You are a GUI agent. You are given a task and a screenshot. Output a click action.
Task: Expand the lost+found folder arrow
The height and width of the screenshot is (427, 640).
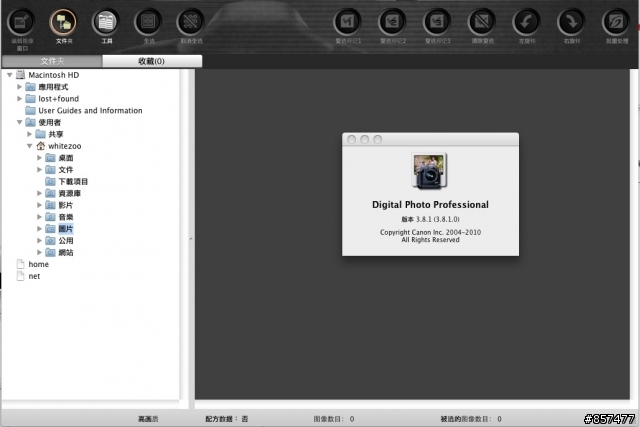point(19,98)
